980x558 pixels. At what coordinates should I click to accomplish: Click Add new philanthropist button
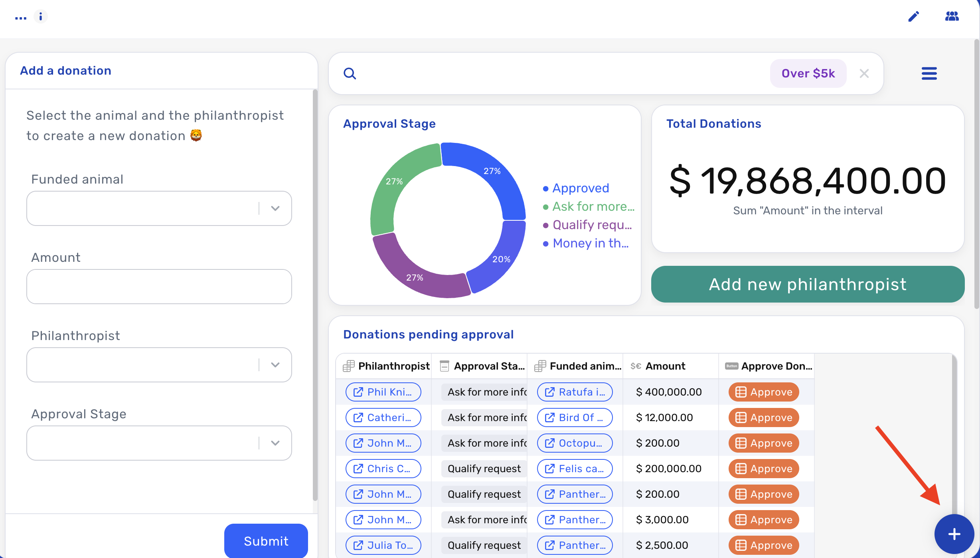(808, 284)
